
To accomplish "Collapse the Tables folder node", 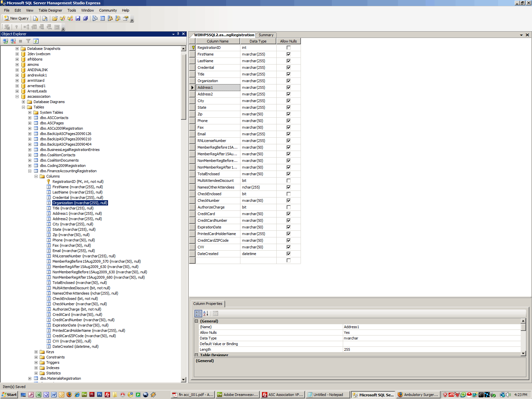I will pos(23,107).
